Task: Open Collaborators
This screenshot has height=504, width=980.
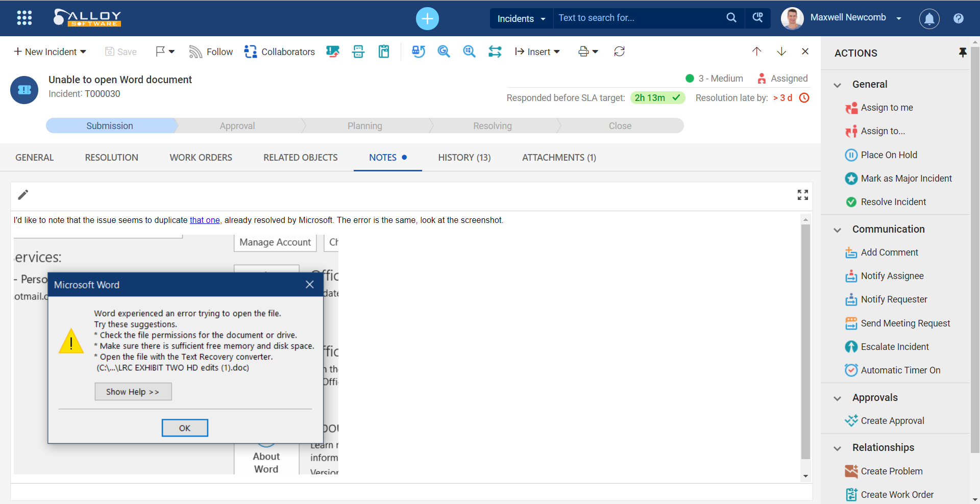Action: coord(279,52)
